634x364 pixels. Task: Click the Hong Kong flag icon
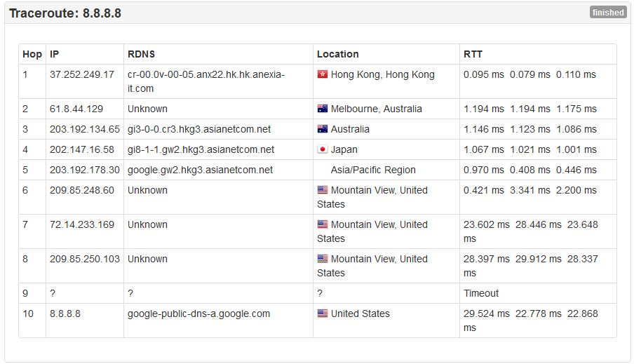(x=323, y=74)
